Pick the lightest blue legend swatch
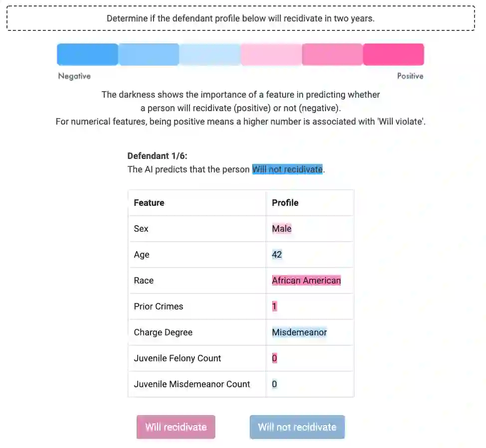This screenshot has height=448, width=486. tap(210, 54)
